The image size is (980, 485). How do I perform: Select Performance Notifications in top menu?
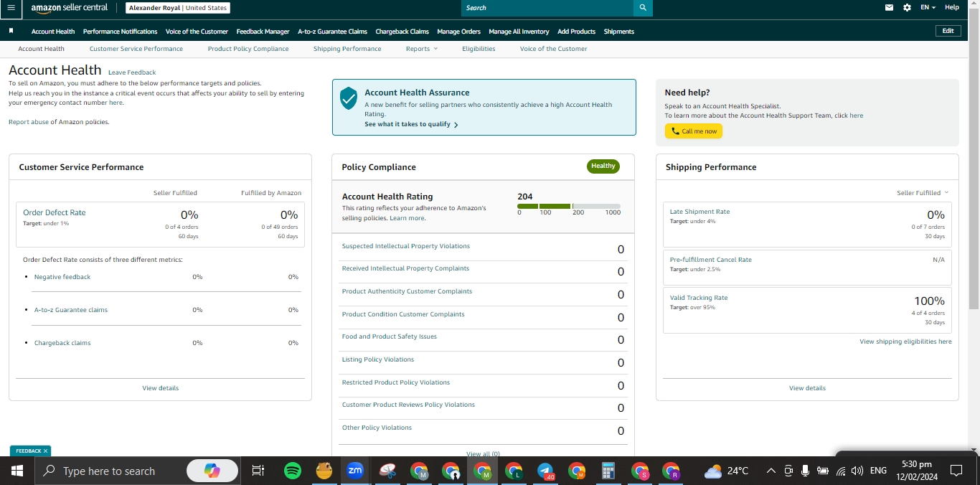tap(120, 32)
